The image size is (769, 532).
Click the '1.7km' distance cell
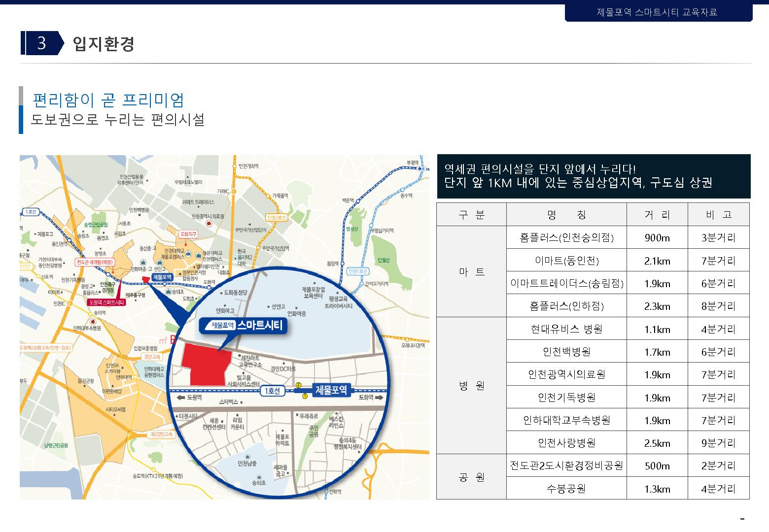[x=657, y=352]
